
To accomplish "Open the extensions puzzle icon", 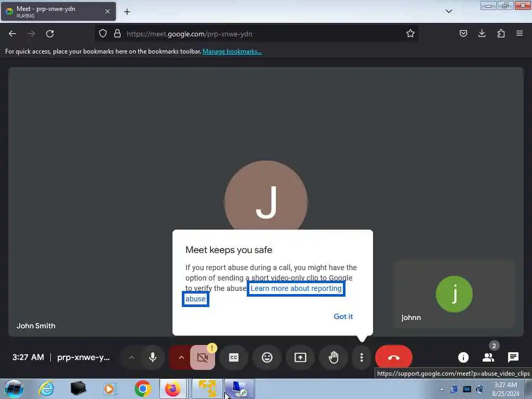I will pos(501,33).
